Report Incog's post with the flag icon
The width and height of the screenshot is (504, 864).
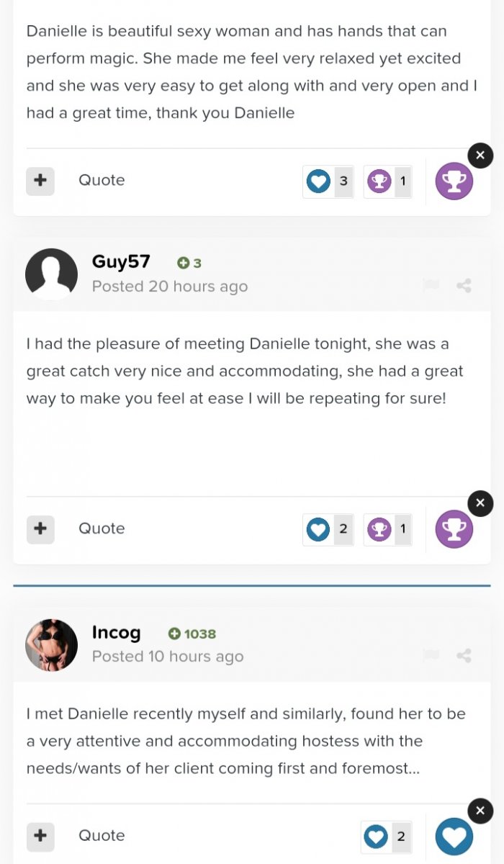[x=431, y=656]
